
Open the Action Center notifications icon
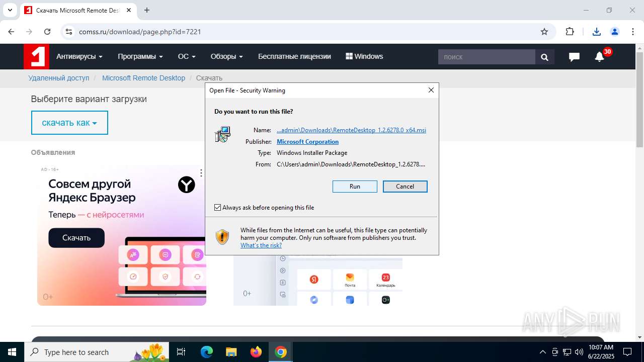(x=627, y=352)
